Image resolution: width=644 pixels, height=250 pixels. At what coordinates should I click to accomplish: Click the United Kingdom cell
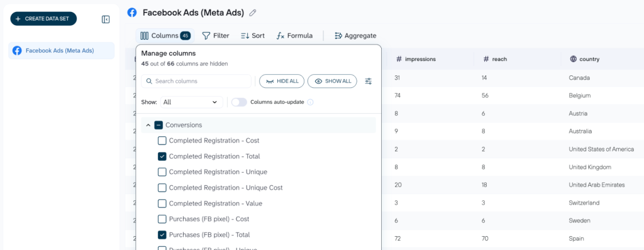pos(590,167)
